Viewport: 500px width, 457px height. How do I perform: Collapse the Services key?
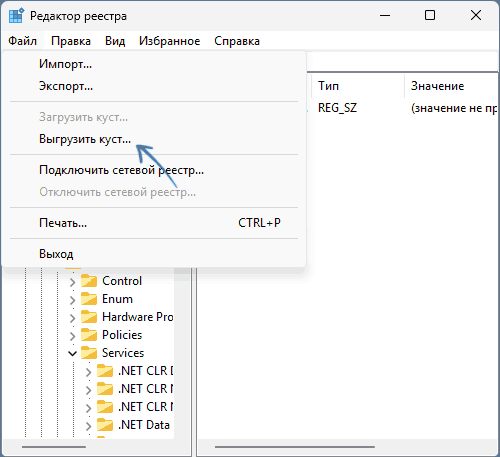pos(72,354)
